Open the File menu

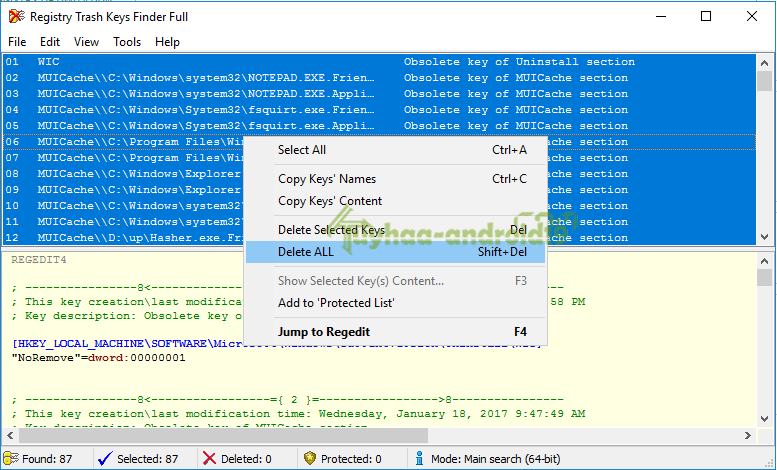coord(17,42)
